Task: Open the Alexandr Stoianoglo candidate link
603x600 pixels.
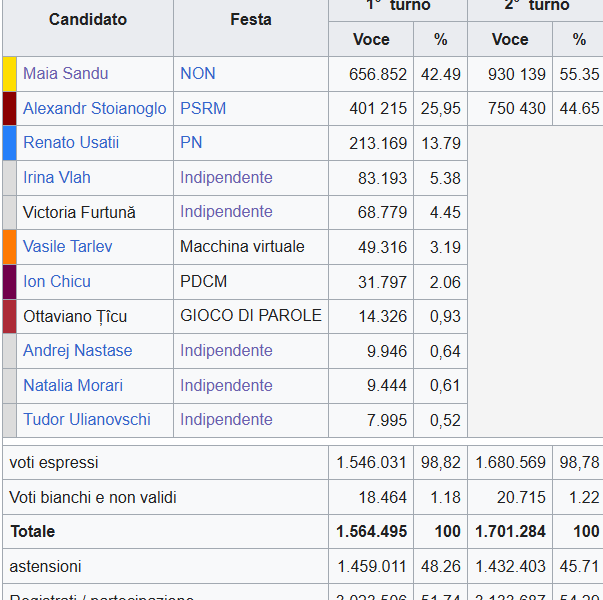Action: 94,108
